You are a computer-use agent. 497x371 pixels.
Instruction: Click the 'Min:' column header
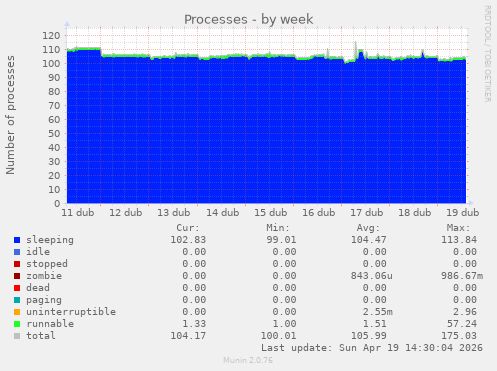(278, 228)
